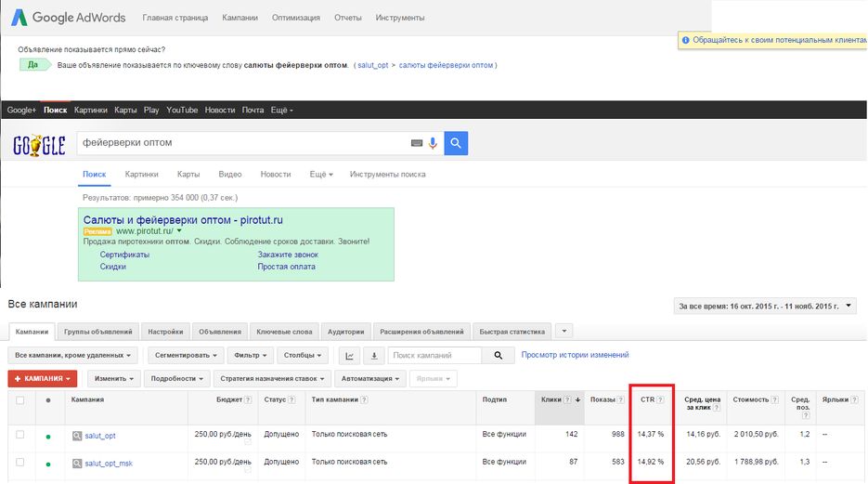Click the download report arrow icon

pyautogui.click(x=374, y=355)
